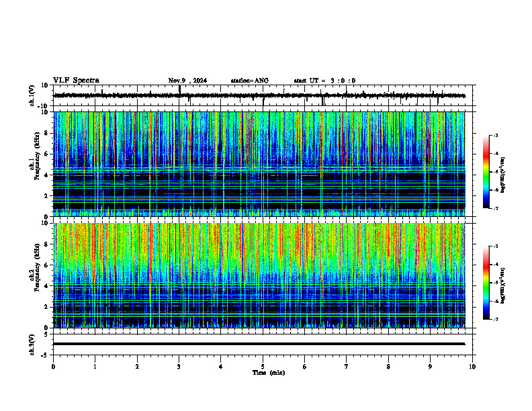Click time axis tick label '3'

[179, 367]
